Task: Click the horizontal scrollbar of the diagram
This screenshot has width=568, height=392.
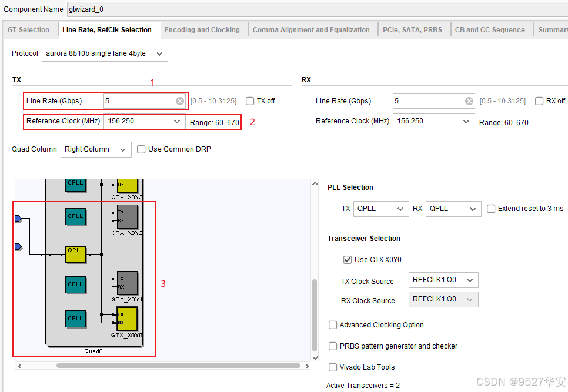Action: tap(178, 366)
